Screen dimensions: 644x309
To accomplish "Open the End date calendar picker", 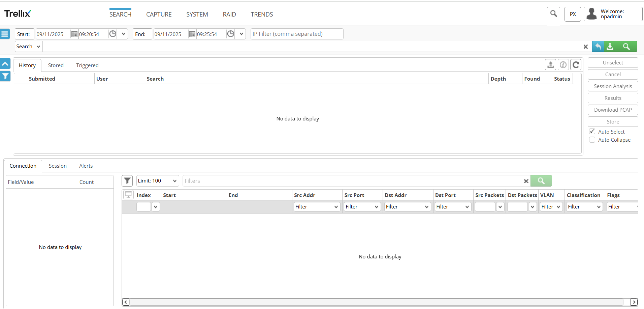I will [192, 34].
